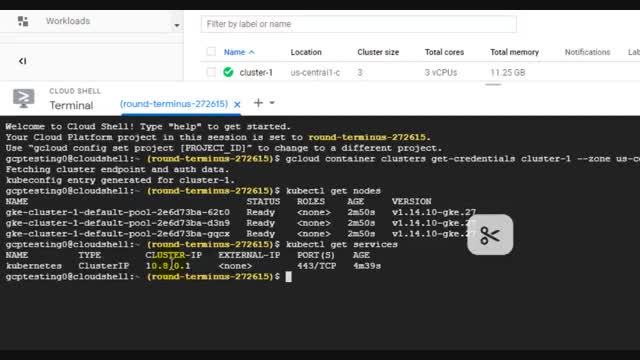Collapse the sidebar navigation panel
Image resolution: width=640 pixels, height=360 pixels.
click(22, 61)
